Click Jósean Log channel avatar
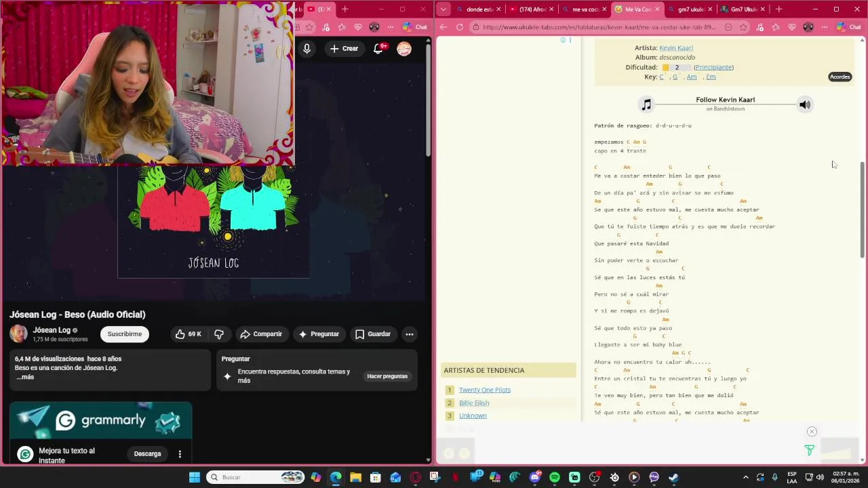Image resolution: width=868 pixels, height=488 pixels. click(19, 333)
